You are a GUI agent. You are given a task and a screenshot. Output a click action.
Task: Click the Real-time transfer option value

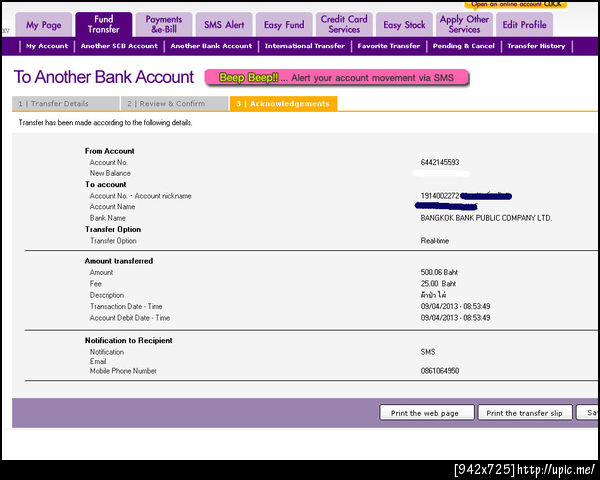[435, 241]
